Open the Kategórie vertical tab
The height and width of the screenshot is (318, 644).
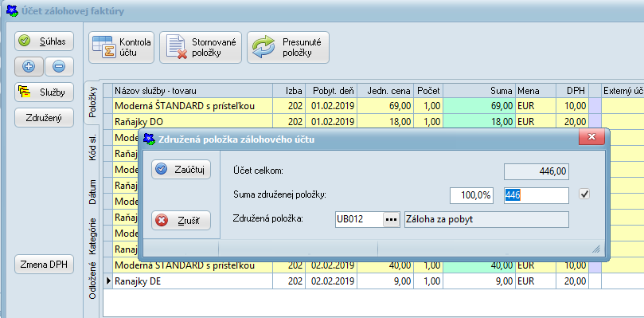(x=93, y=236)
